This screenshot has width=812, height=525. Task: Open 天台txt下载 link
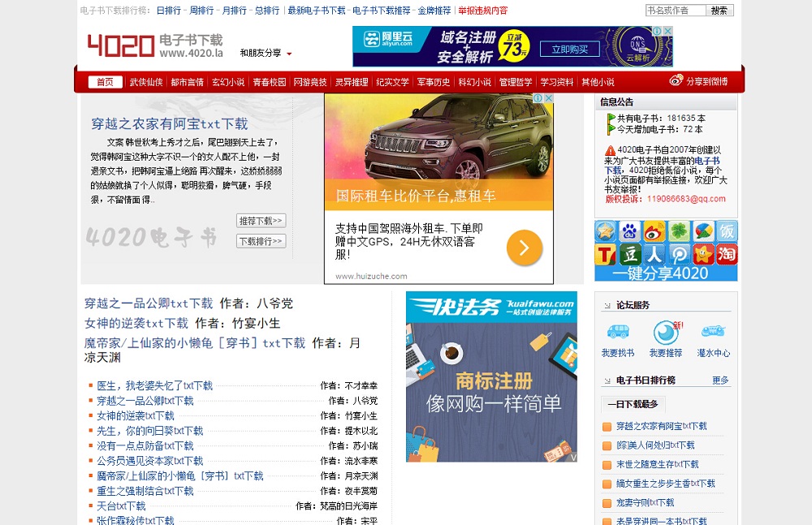tap(121, 506)
